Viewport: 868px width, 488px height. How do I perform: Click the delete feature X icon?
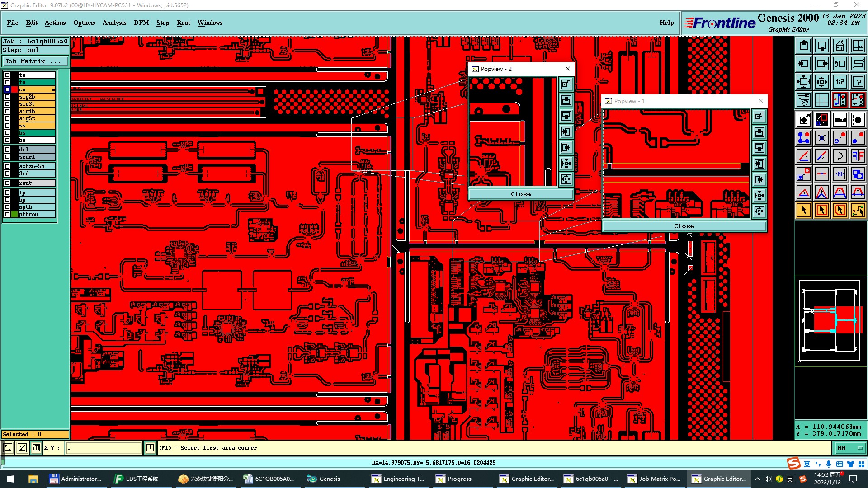(821, 138)
